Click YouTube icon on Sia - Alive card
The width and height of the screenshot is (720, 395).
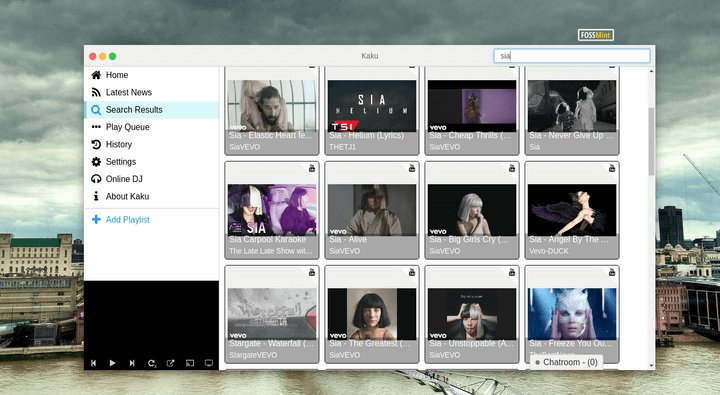tap(412, 168)
